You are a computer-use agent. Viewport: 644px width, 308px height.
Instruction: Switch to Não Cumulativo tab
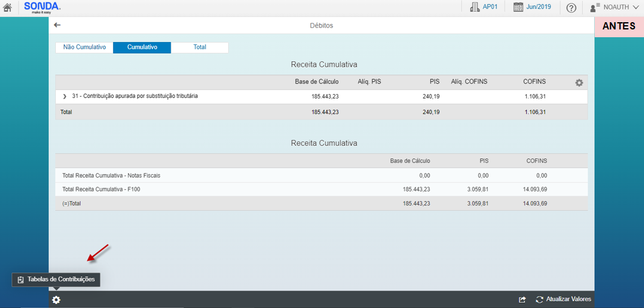84,47
